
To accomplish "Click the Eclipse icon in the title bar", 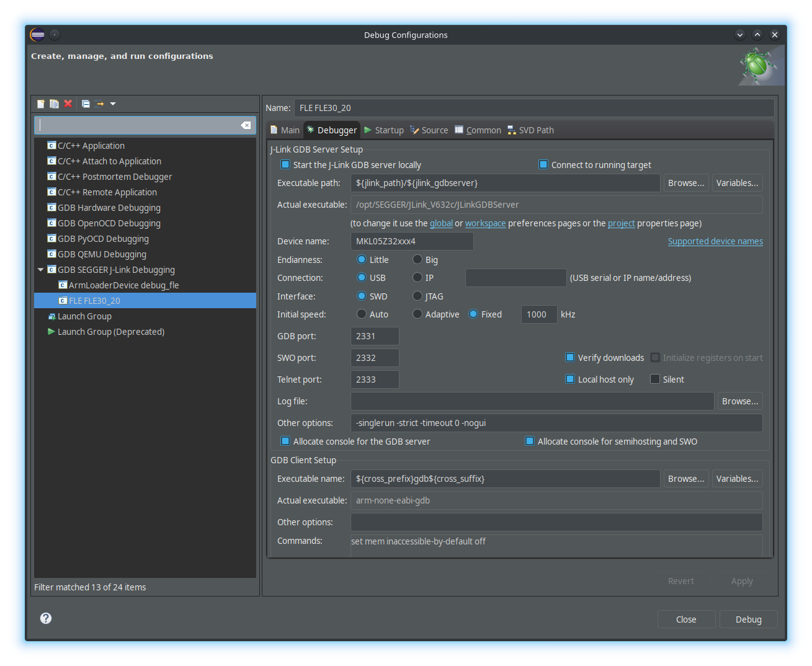I will 37,35.
